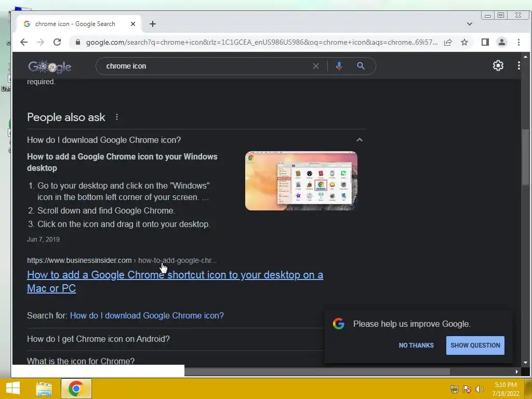Image resolution: width=532 pixels, height=399 pixels.
Task: Click the businessinsider.com URL breadcrumb
Action: coord(122,260)
